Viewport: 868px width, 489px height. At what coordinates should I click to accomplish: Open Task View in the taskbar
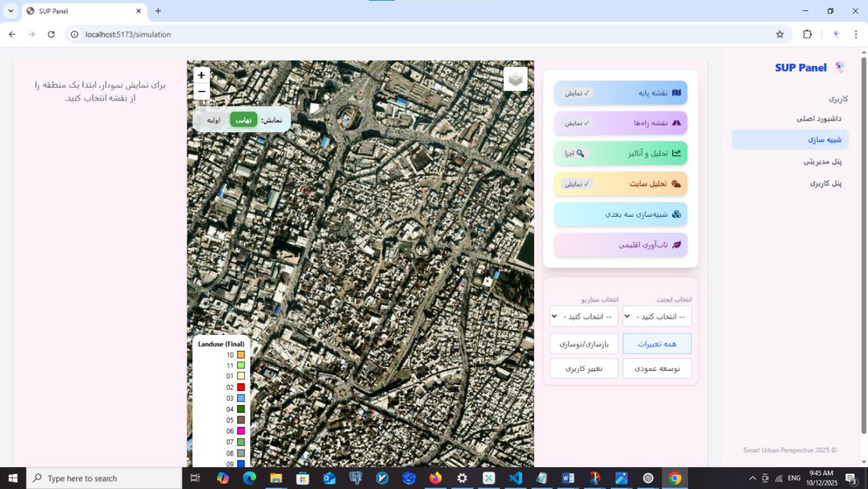point(195,478)
